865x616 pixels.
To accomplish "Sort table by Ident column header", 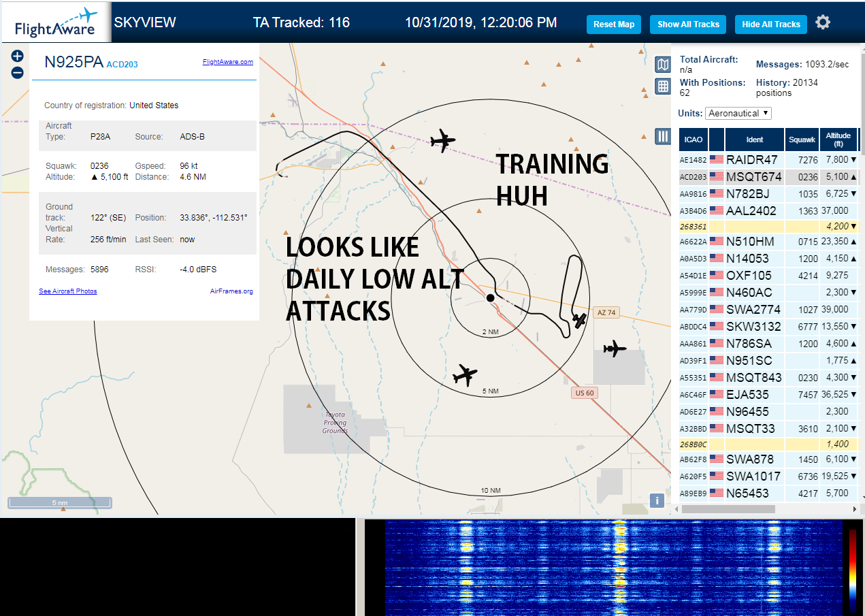I will pos(755,140).
